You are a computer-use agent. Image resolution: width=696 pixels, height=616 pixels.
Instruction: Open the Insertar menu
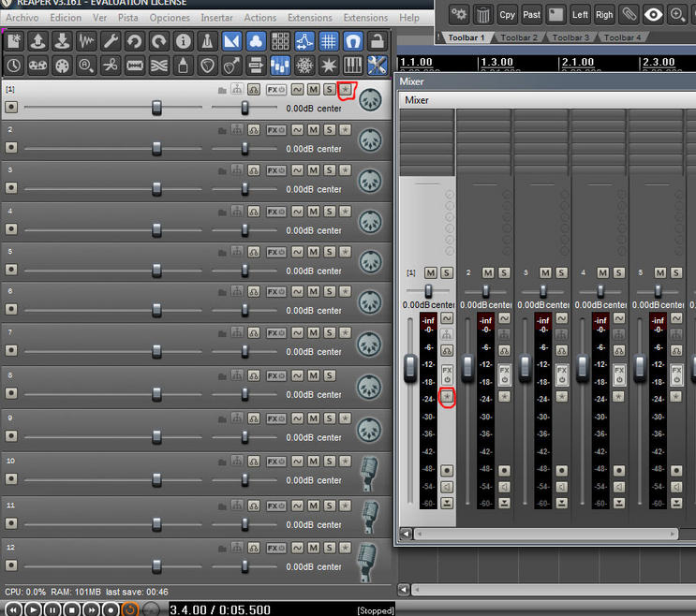point(216,18)
